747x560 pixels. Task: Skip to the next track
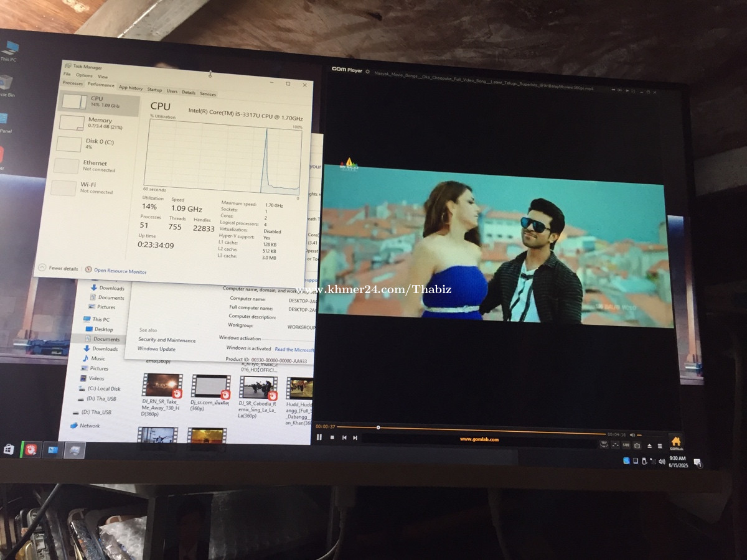pyautogui.click(x=355, y=438)
